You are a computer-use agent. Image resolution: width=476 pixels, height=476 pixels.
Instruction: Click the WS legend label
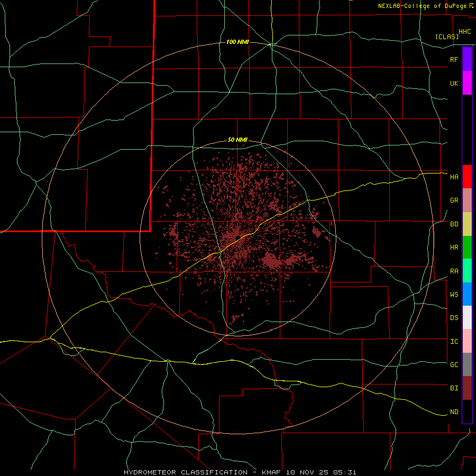coord(454,295)
